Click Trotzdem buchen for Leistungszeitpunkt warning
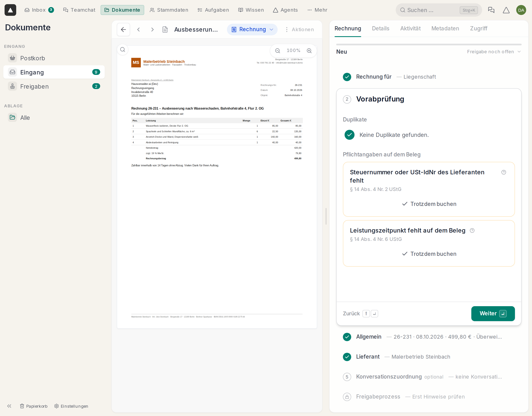 (x=429, y=254)
